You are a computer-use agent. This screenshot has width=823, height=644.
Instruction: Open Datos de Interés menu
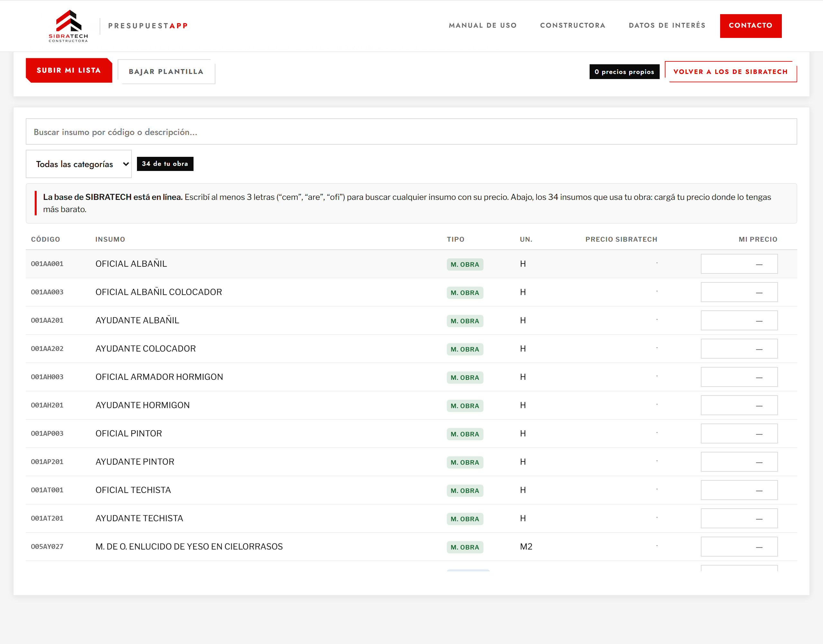[667, 25]
